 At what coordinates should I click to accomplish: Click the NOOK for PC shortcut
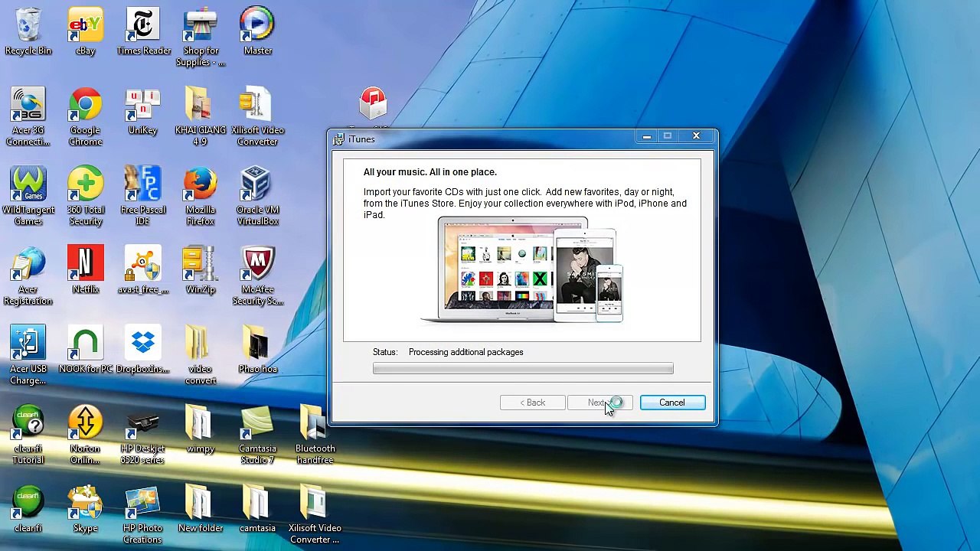85,350
